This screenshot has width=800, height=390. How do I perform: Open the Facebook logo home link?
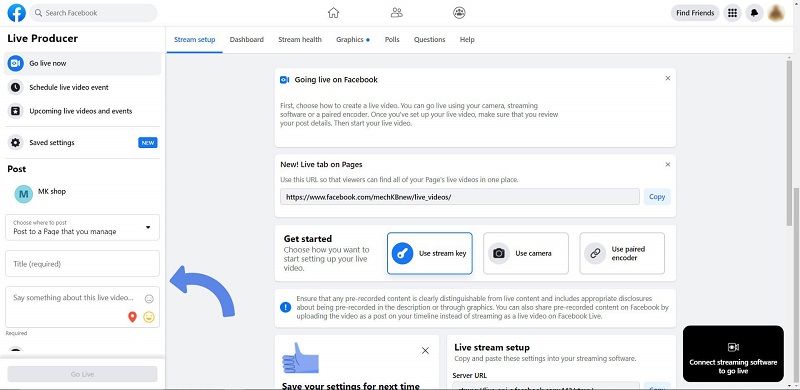[x=16, y=13]
